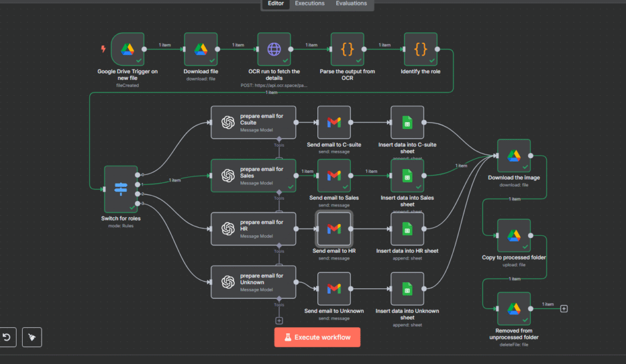This screenshot has height=364, width=626.
Task: Select Insert data into C-suite sheet node
Action: click(407, 122)
